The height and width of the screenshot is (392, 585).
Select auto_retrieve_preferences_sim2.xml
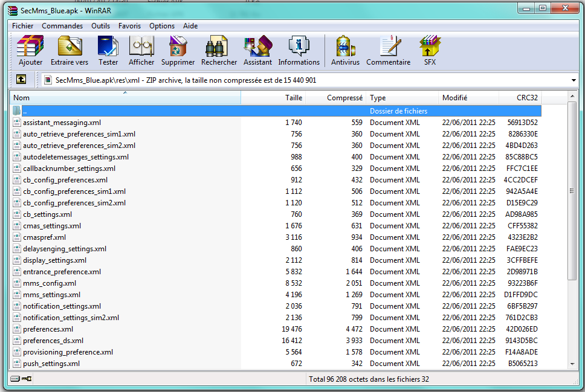click(79, 146)
